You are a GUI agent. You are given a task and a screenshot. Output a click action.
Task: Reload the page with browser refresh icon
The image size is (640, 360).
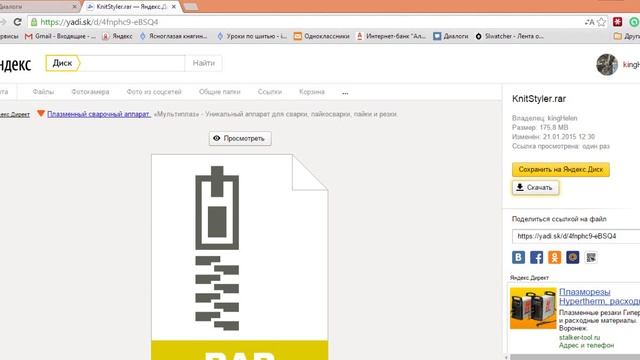(x=17, y=22)
